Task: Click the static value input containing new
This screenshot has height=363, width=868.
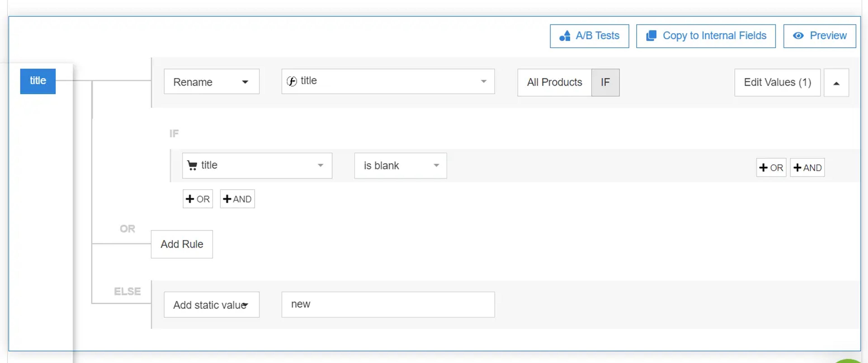Action: click(388, 305)
